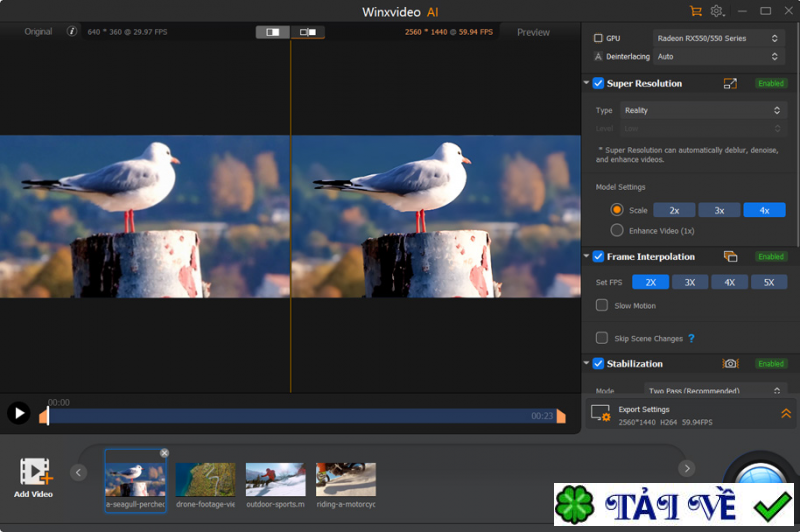Image resolution: width=800 pixels, height=532 pixels.
Task: Click the info icon next to Original
Action: 72,32
